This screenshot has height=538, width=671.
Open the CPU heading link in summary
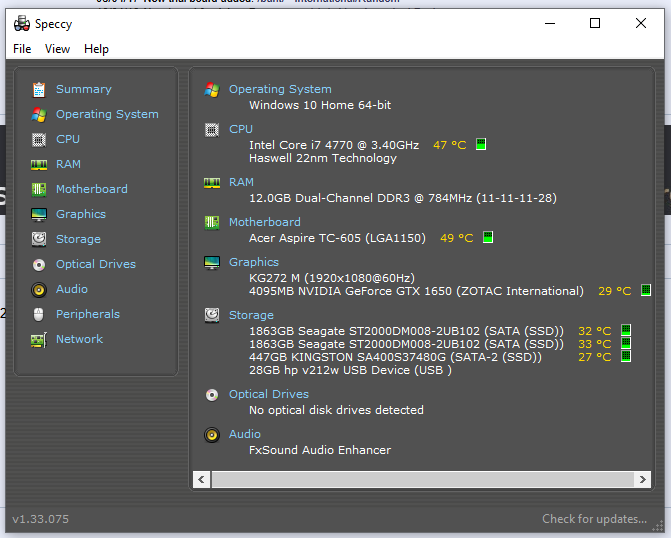click(241, 129)
